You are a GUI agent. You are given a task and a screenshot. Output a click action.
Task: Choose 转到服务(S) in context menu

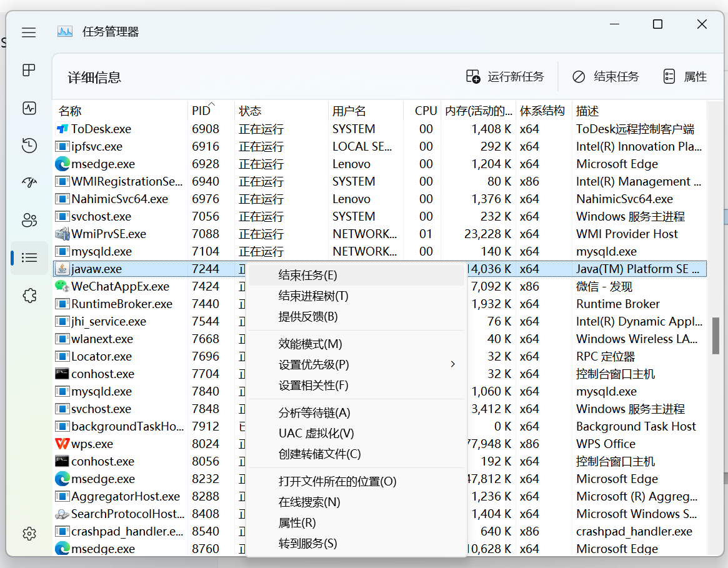click(357, 544)
